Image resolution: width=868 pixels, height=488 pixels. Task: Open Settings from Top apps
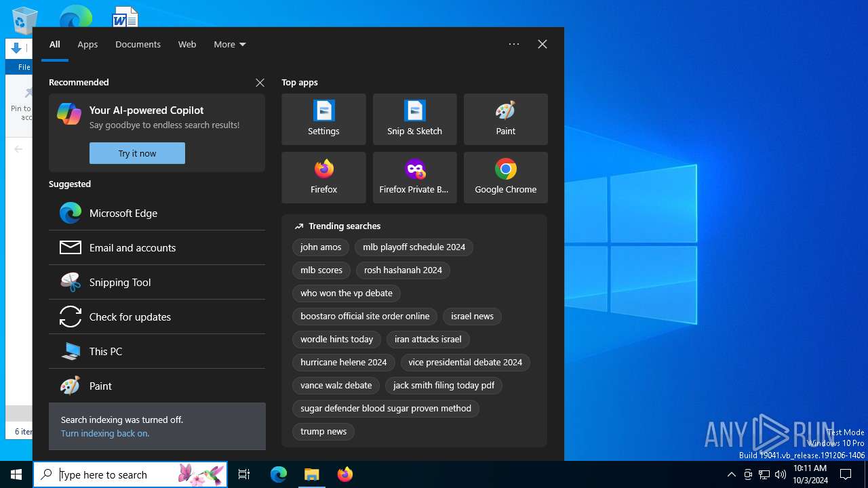click(323, 119)
